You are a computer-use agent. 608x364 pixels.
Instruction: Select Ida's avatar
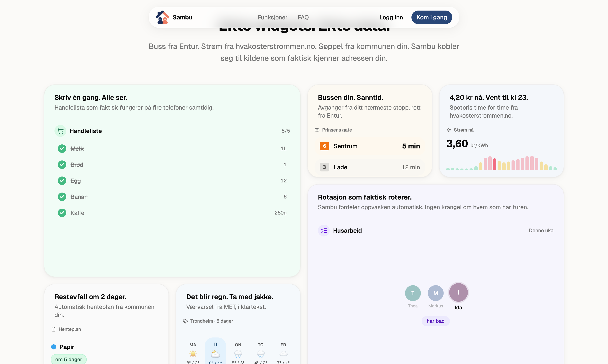tap(458, 292)
